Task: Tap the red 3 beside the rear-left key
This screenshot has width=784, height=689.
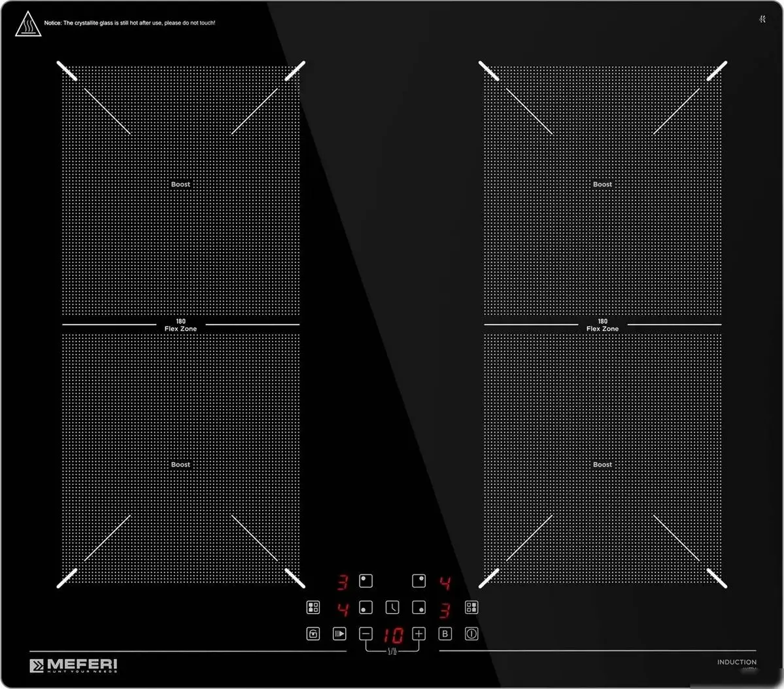Action: (343, 582)
